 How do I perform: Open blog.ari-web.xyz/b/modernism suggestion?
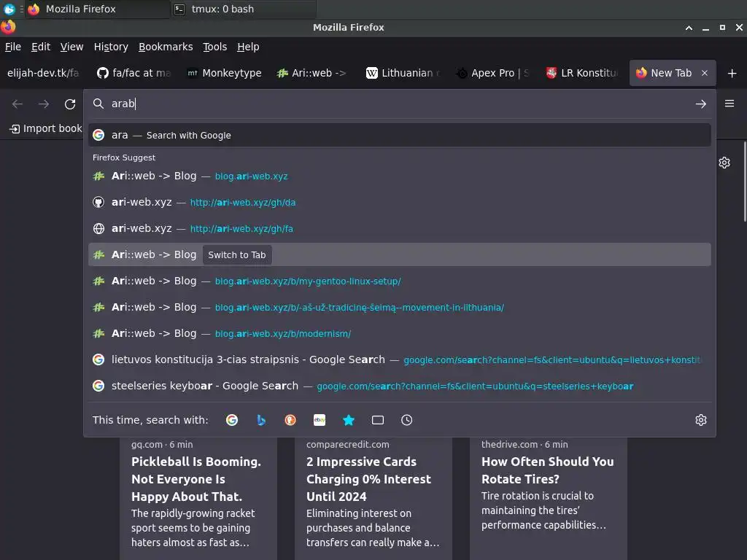pyautogui.click(x=399, y=333)
